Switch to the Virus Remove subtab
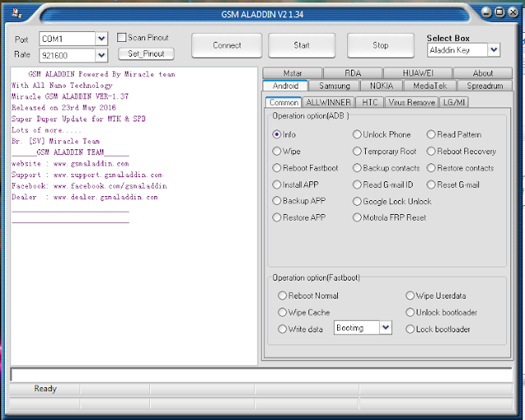The width and height of the screenshot is (525, 420). pyautogui.click(x=412, y=103)
